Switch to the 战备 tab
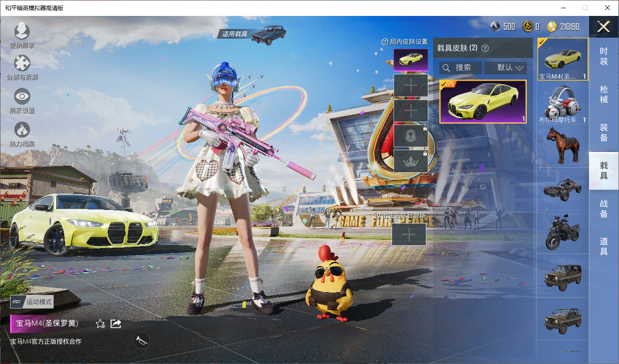 coord(604,209)
